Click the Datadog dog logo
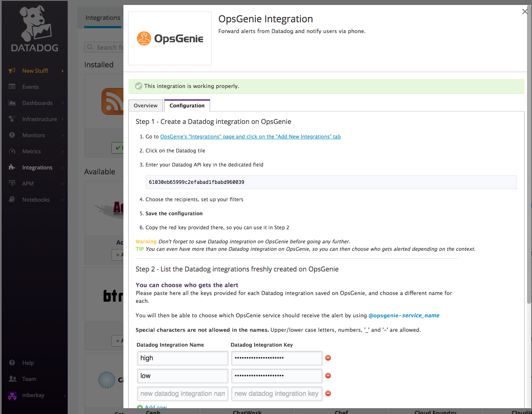 click(x=35, y=28)
